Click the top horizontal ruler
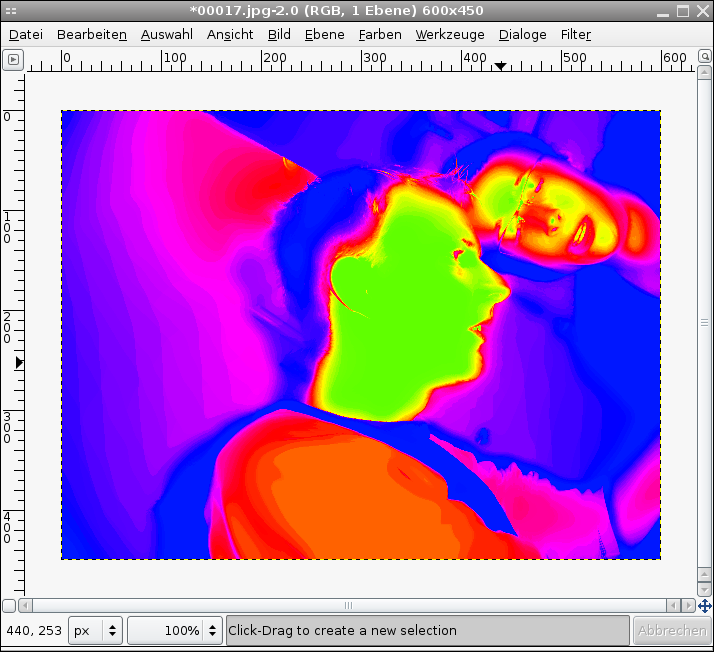 [x=361, y=61]
